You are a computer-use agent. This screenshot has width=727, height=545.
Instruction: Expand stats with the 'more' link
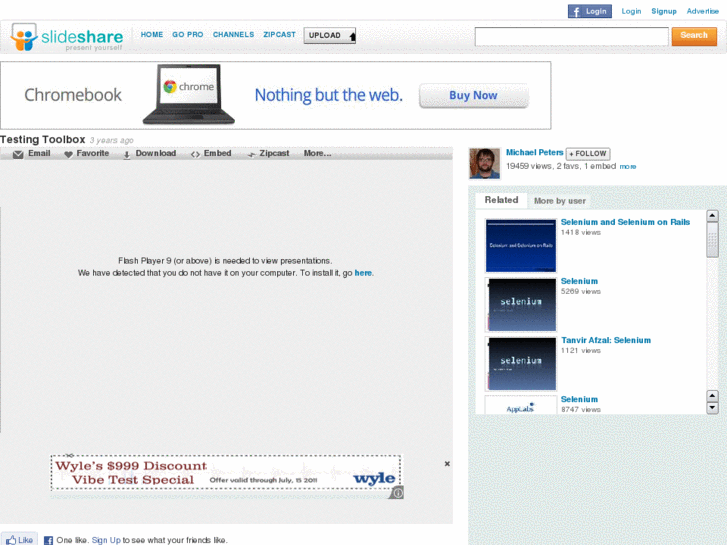tap(628, 167)
